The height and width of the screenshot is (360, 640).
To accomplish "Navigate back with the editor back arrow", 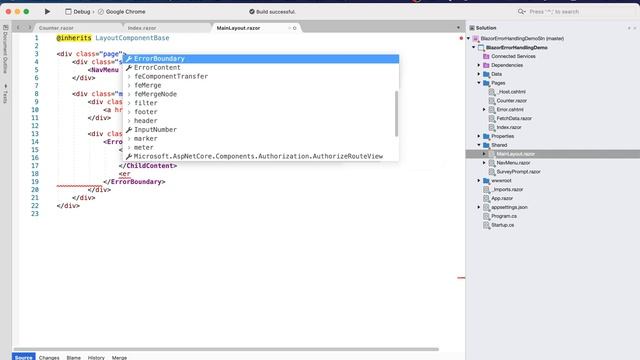I will (18, 28).
